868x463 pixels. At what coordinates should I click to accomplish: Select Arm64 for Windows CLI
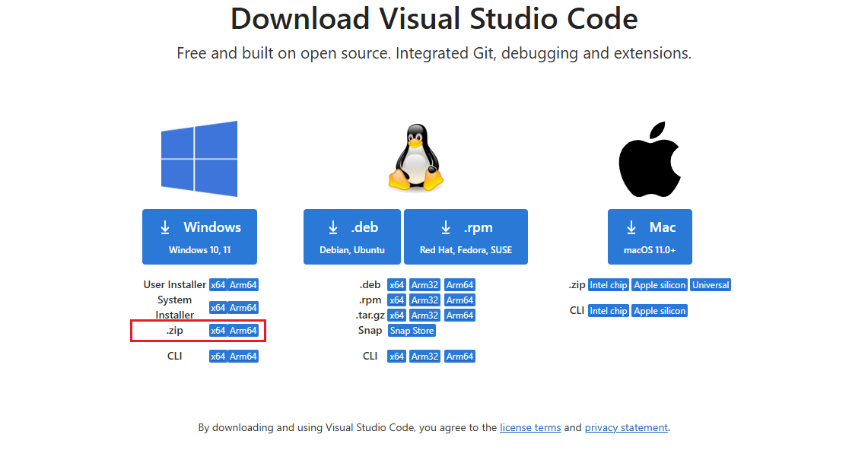tap(243, 357)
